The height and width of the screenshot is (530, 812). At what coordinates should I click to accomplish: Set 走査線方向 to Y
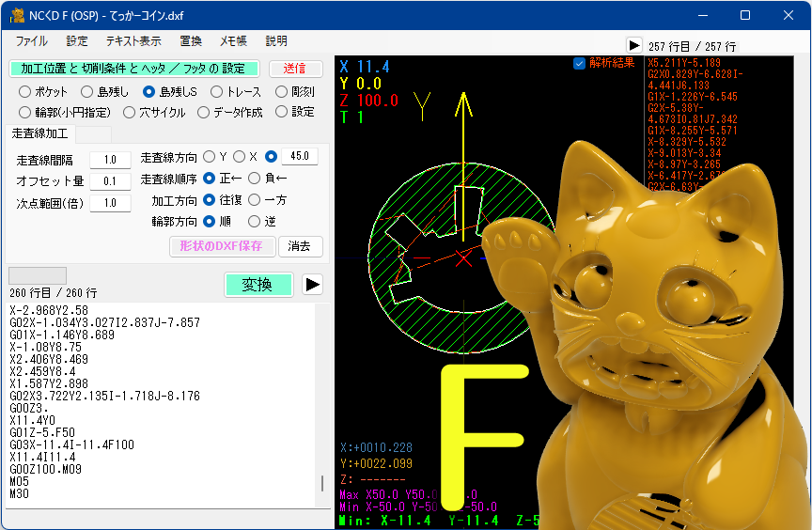coord(210,156)
